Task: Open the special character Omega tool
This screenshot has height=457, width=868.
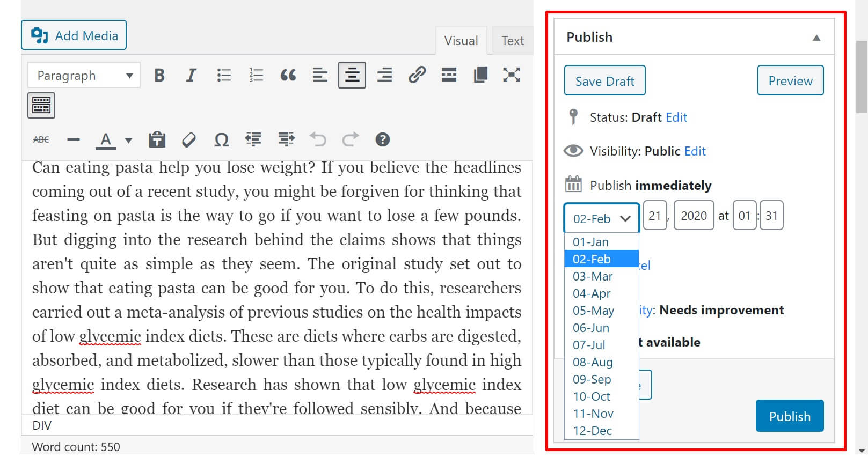Action: (221, 140)
